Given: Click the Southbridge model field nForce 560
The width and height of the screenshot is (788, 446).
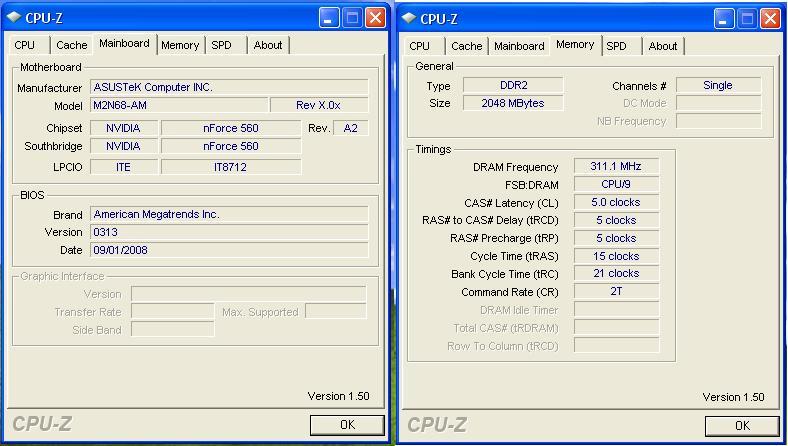Looking at the screenshot, I should click(x=231, y=146).
